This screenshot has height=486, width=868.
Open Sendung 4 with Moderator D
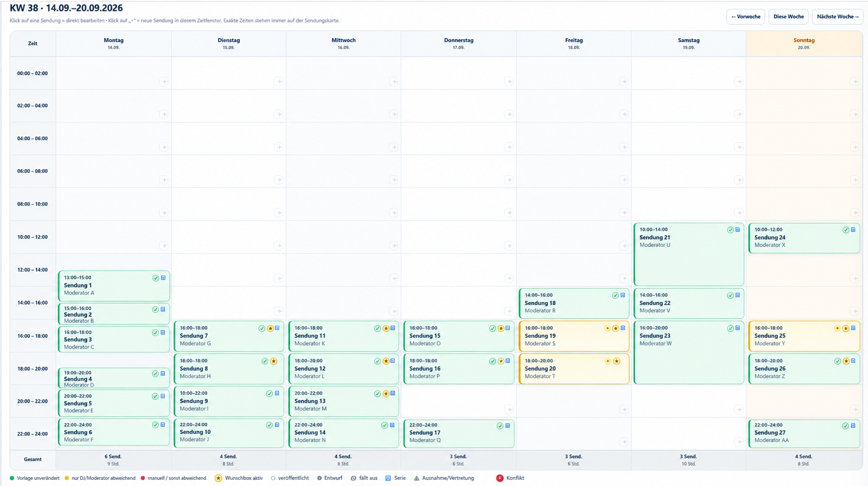click(x=114, y=378)
